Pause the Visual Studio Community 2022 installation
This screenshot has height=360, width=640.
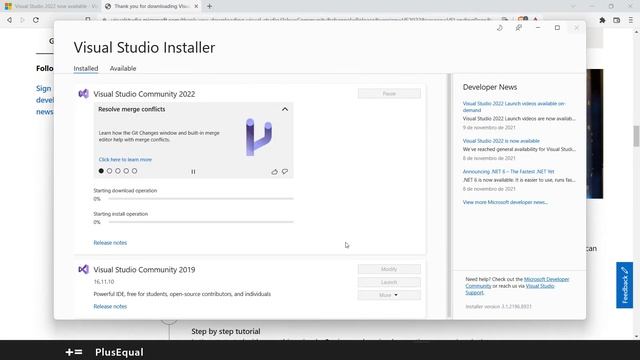[389, 93]
